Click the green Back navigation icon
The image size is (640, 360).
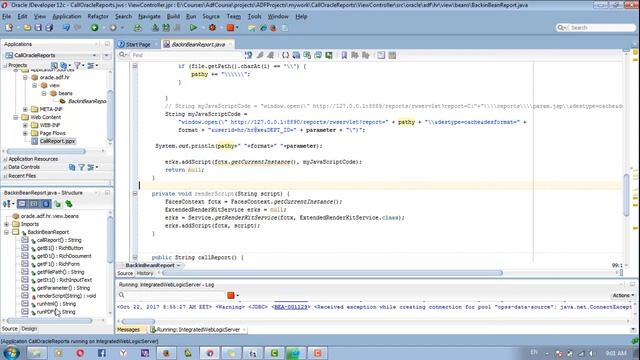point(95,28)
